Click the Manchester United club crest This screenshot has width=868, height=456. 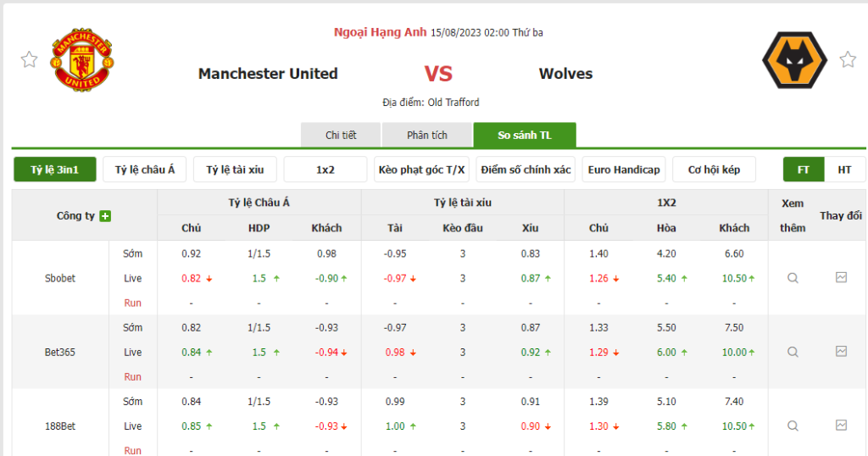(x=82, y=59)
